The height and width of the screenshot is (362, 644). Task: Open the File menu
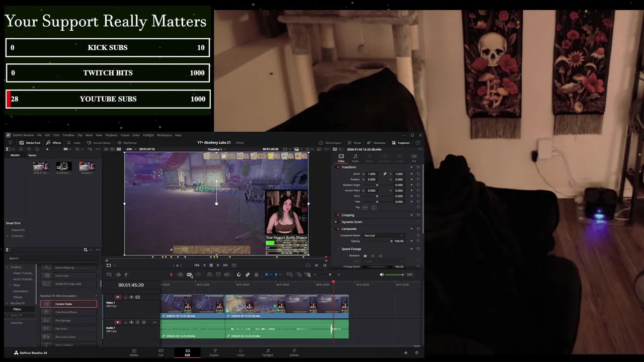pyautogui.click(x=39, y=135)
